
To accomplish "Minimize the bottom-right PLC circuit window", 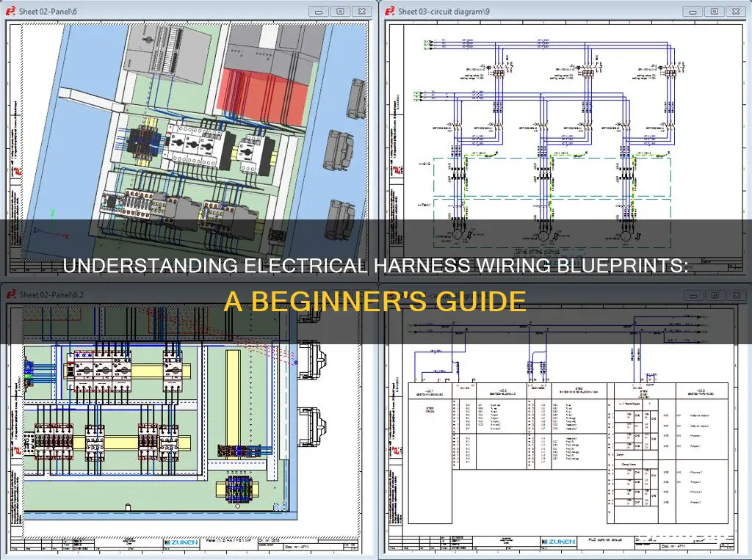I will coord(693,295).
